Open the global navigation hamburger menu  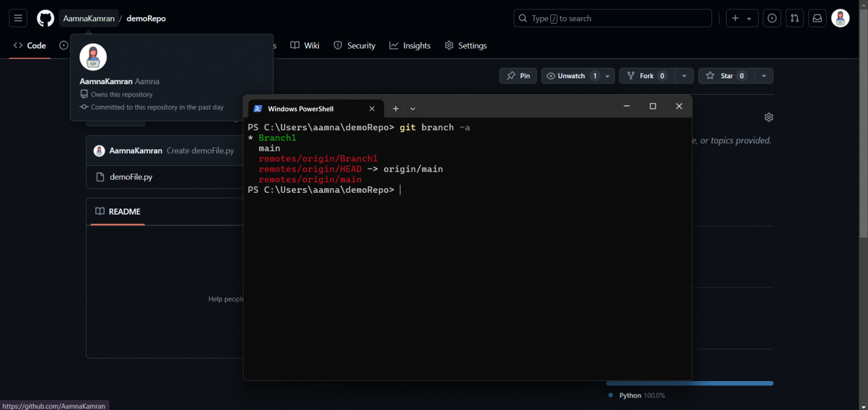tap(18, 18)
